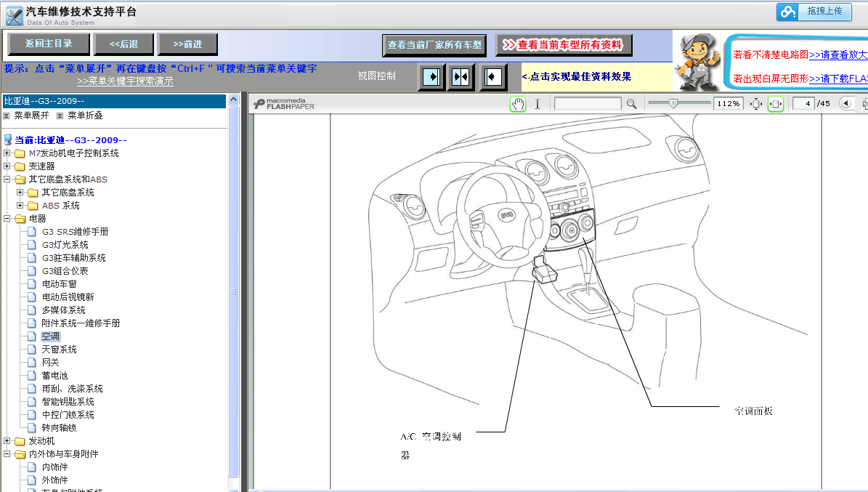Open the 天窗系统 document in tree

tap(59, 350)
